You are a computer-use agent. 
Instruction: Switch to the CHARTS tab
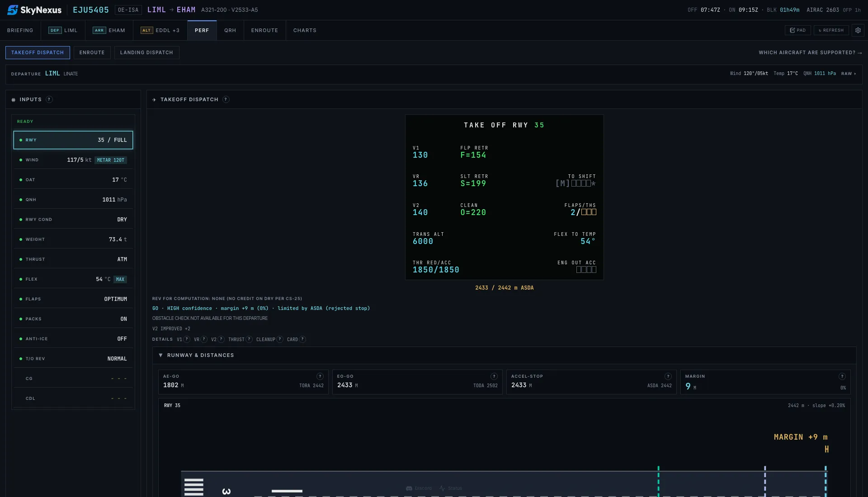[305, 30]
